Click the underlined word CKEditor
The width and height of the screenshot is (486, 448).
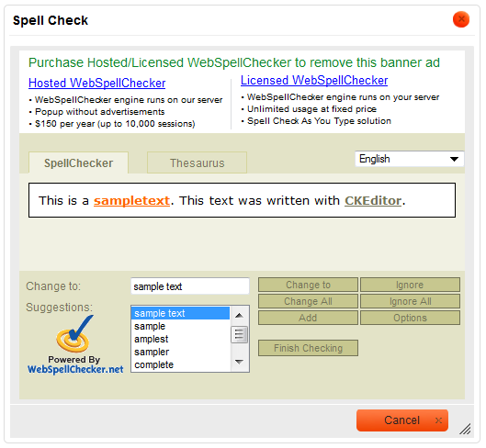(373, 201)
